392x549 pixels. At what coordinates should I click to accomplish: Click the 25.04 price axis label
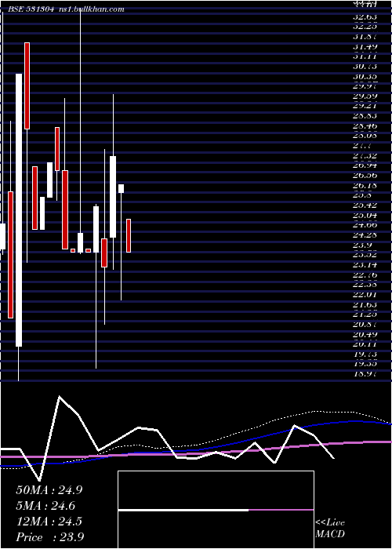click(x=365, y=215)
